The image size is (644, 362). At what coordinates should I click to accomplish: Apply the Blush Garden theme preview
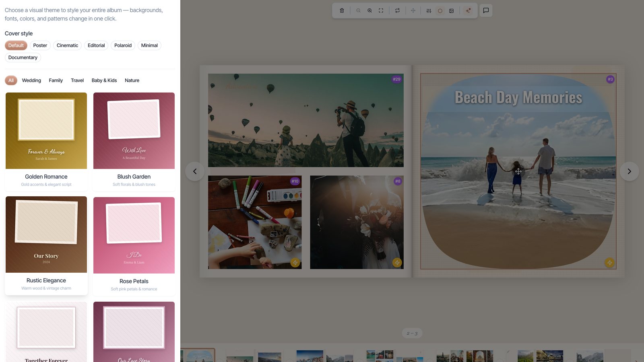(x=134, y=131)
